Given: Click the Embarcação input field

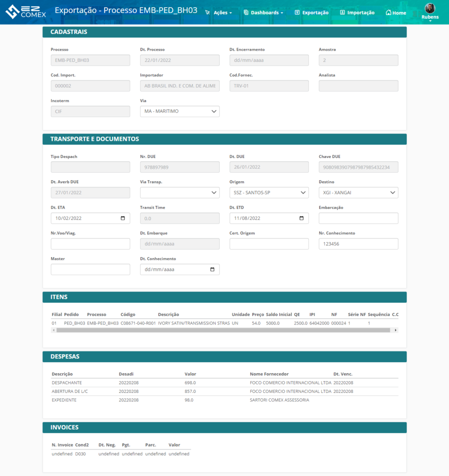Looking at the screenshot, I should click(x=358, y=218).
